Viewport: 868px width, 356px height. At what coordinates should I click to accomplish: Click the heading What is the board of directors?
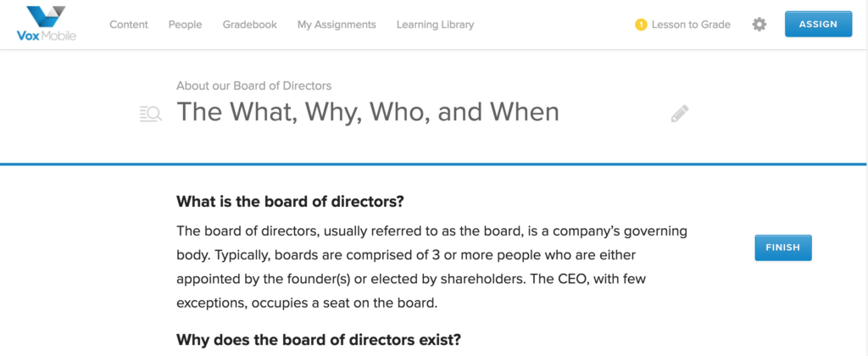(x=290, y=202)
